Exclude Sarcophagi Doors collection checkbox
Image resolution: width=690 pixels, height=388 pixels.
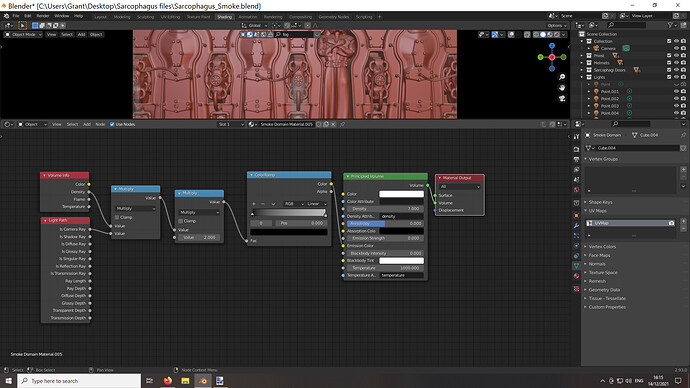[669, 70]
